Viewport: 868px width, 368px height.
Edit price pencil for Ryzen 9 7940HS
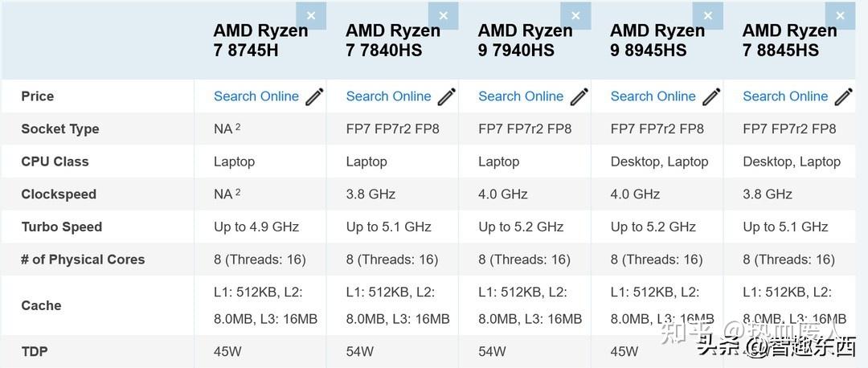579,96
